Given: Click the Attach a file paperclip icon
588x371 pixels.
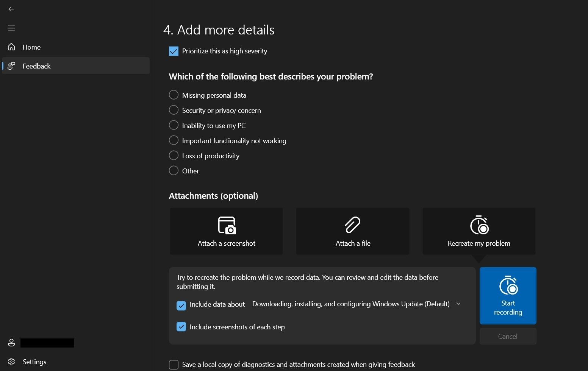Looking at the screenshot, I should pyautogui.click(x=352, y=225).
